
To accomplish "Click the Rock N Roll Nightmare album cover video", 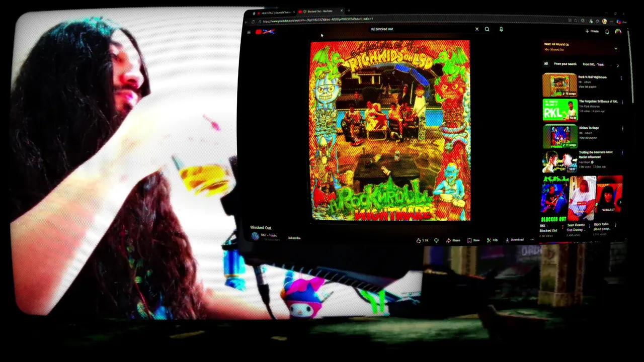I will [390, 131].
